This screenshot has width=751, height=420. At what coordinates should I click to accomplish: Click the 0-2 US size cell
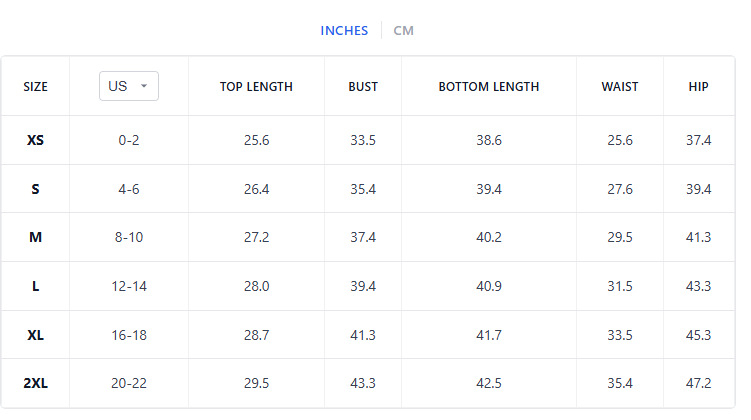click(x=128, y=140)
